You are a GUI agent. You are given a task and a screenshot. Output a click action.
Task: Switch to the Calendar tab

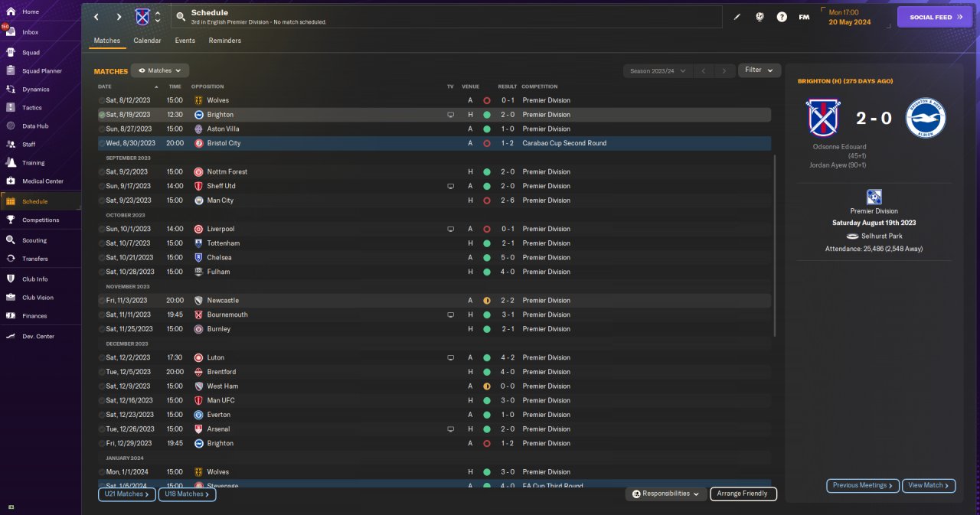pos(147,41)
